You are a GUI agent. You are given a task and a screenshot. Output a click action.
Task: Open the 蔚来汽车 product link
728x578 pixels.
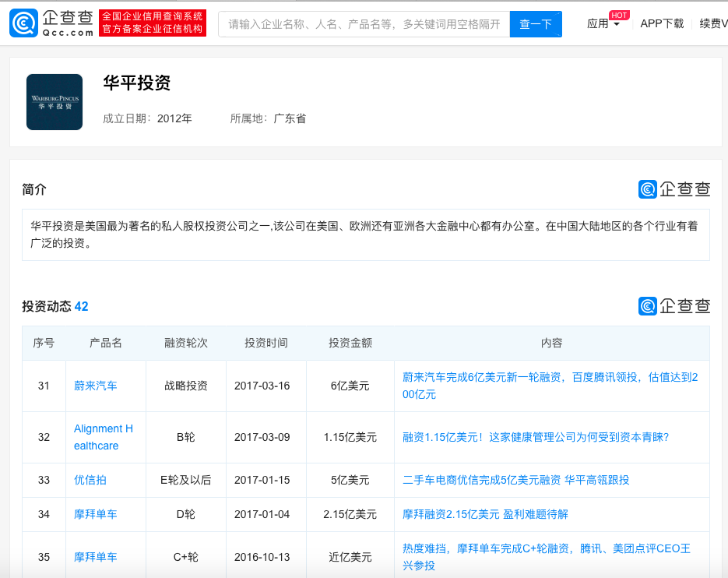pos(95,386)
